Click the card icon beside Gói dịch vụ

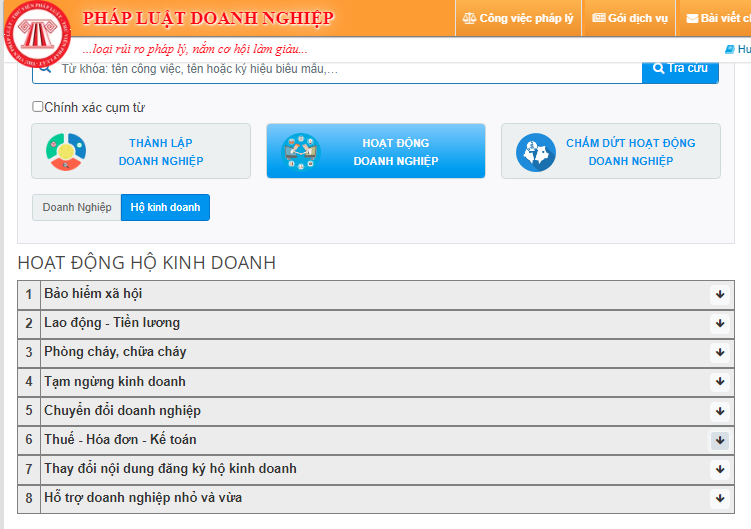[x=599, y=18]
